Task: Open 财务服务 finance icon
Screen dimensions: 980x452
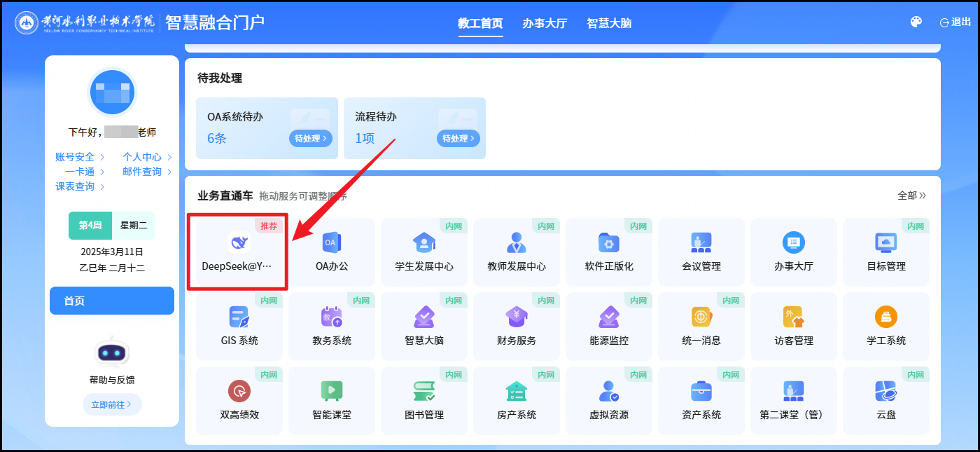Action: point(516,317)
